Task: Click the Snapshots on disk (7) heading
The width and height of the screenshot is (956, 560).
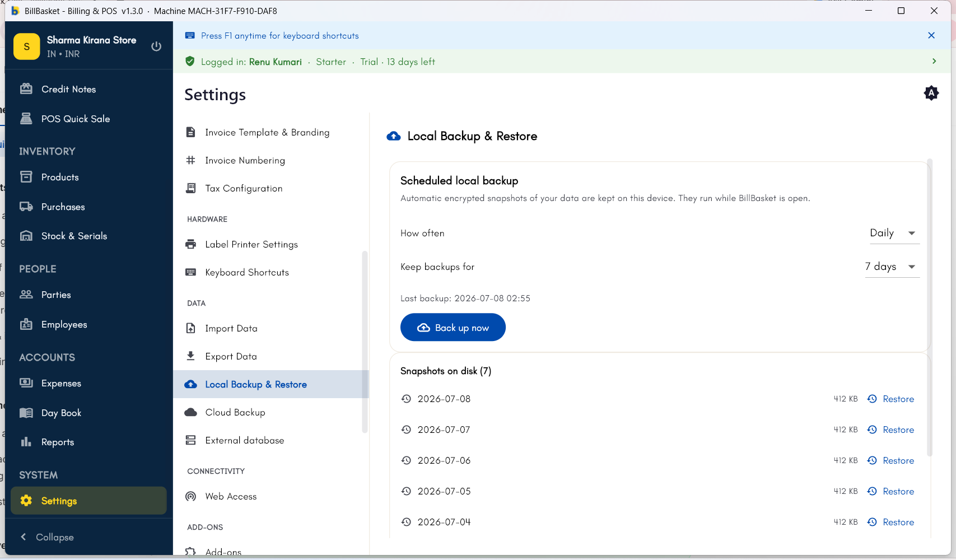Action: pyautogui.click(x=446, y=371)
